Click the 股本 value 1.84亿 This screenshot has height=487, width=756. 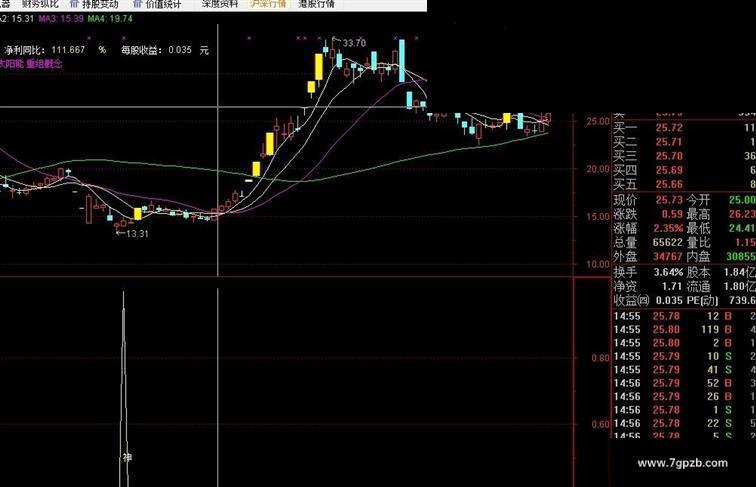(740, 272)
